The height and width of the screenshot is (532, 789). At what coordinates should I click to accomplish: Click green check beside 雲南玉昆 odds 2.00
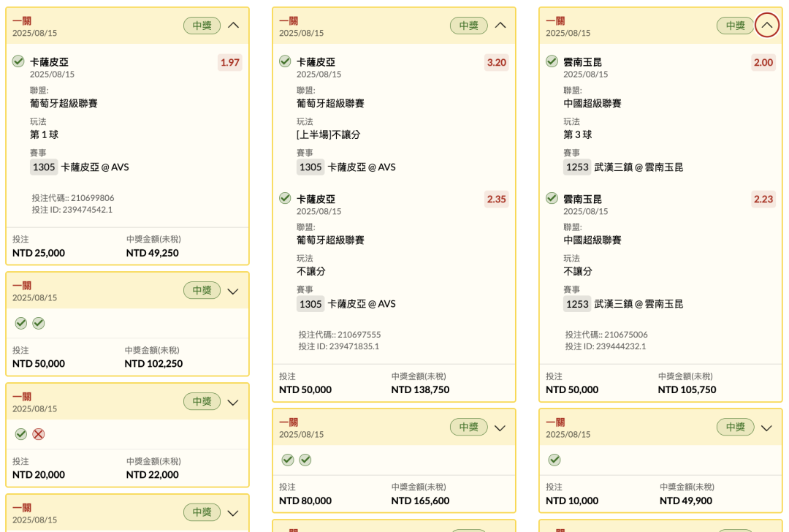[552, 61]
